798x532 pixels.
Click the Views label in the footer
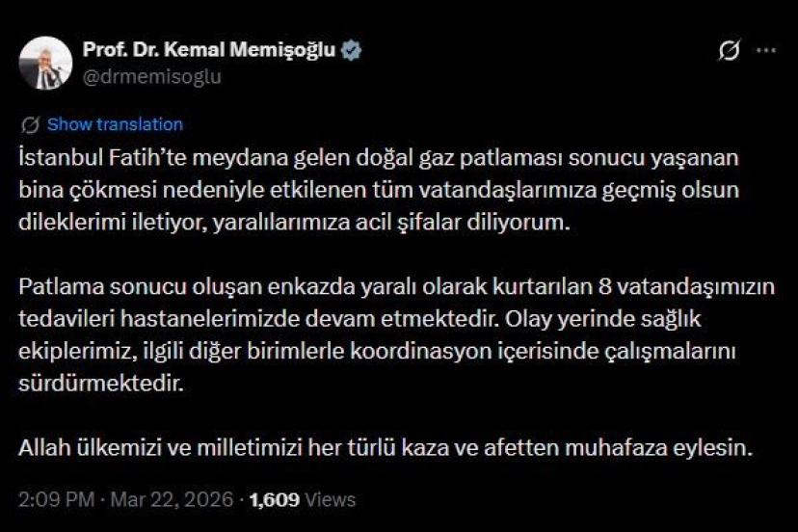coord(331,499)
